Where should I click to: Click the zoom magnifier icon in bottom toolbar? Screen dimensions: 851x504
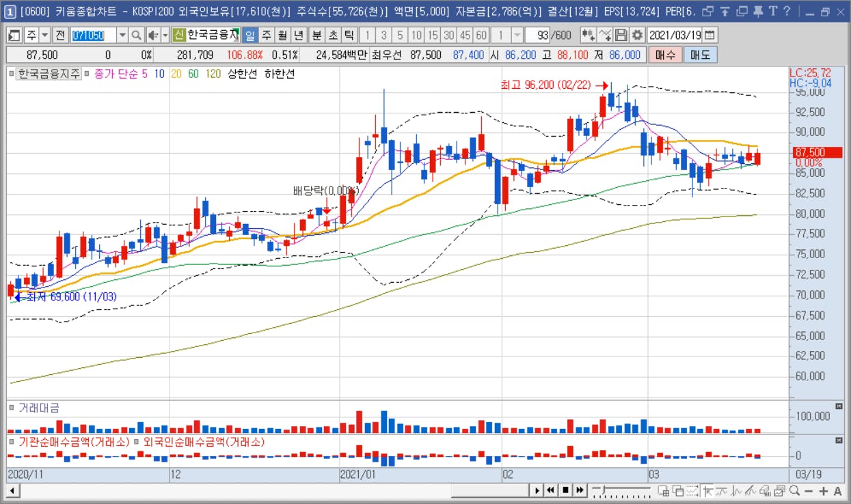click(794, 490)
